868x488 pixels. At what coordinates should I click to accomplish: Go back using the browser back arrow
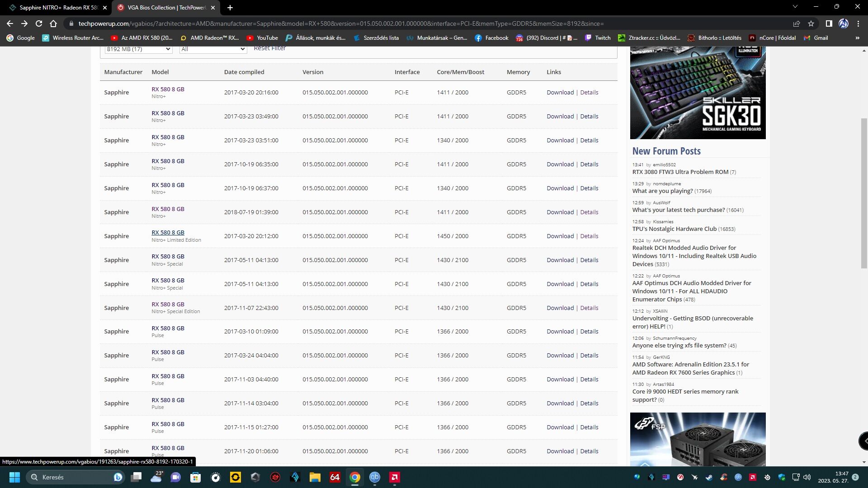(10, 23)
